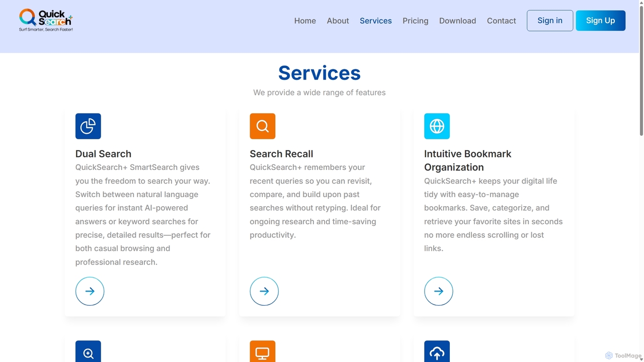This screenshot has width=644, height=362.
Task: Click the Search Recall heading
Action: 281,154
